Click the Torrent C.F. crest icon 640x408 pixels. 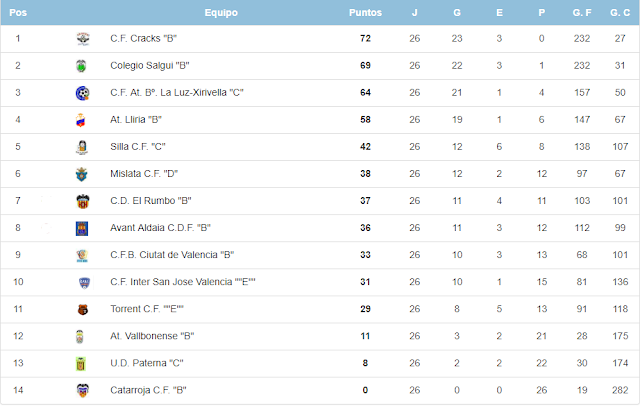[83, 310]
